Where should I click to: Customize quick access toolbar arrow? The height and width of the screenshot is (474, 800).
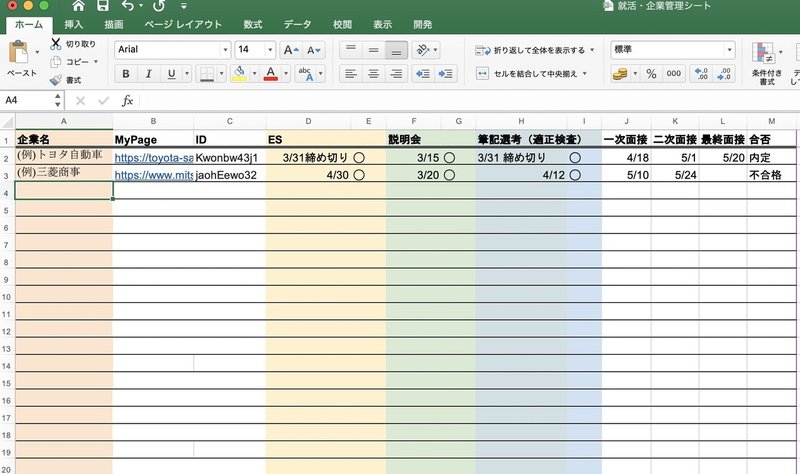184,6
